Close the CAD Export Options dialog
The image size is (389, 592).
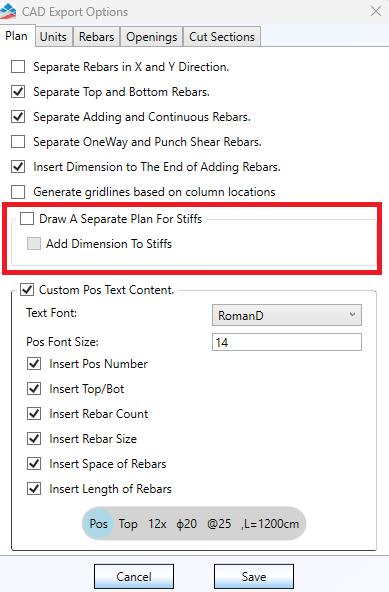376,11
